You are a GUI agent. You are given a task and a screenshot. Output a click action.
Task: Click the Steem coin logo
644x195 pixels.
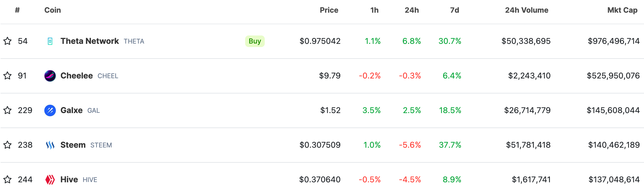pyautogui.click(x=50, y=145)
